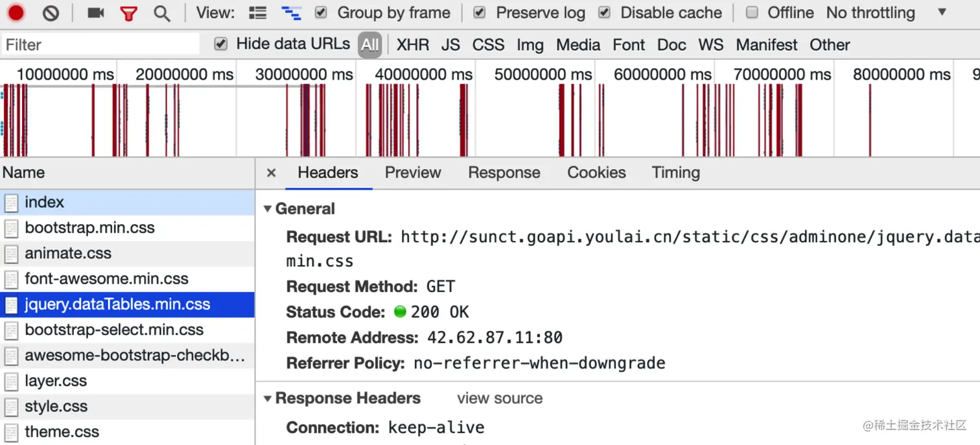
Task: Filter requests by JS
Action: (450, 45)
